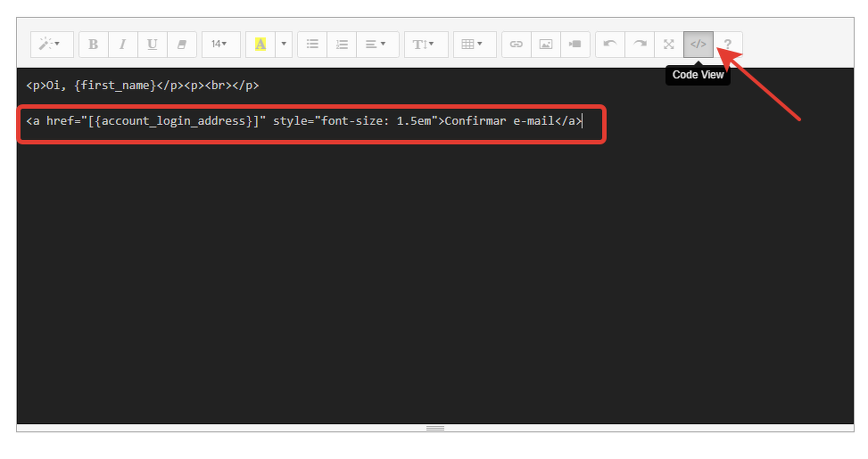Open the font size 14 dropdown

click(x=219, y=44)
